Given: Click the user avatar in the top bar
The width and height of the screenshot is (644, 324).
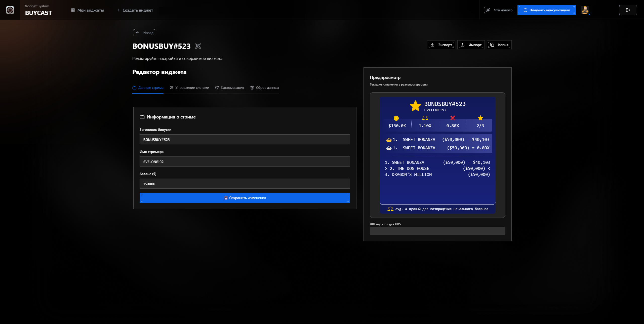Looking at the screenshot, I should [585, 10].
